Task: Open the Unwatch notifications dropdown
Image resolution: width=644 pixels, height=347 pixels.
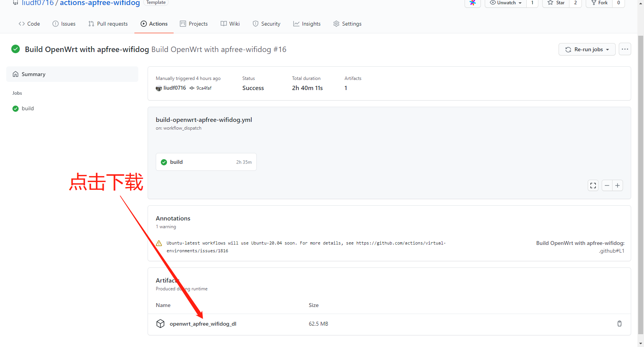Action: pos(505,3)
